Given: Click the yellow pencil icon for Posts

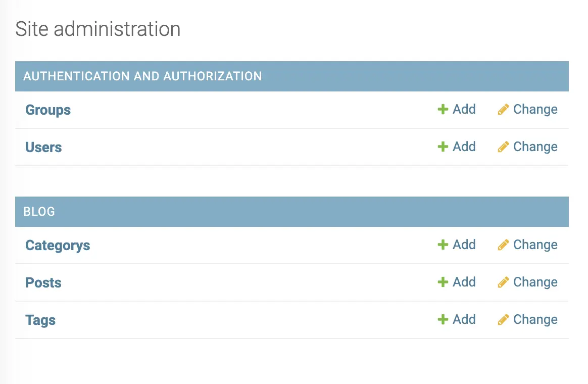Looking at the screenshot, I should click(503, 282).
